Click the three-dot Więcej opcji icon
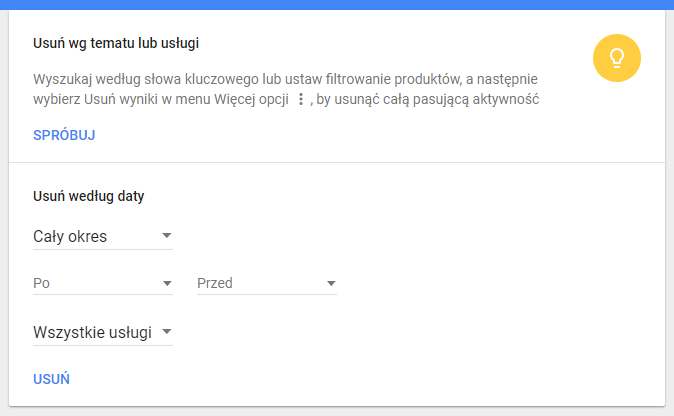 tap(301, 99)
